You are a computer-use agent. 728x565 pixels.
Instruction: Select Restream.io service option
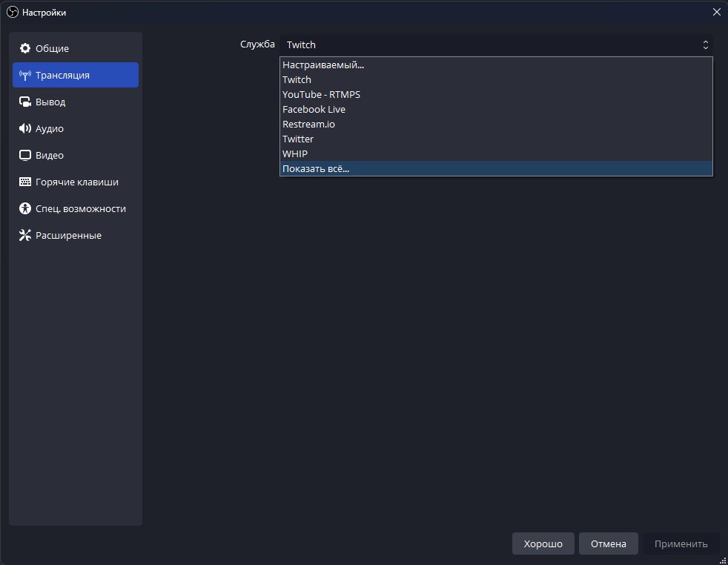[496, 125]
